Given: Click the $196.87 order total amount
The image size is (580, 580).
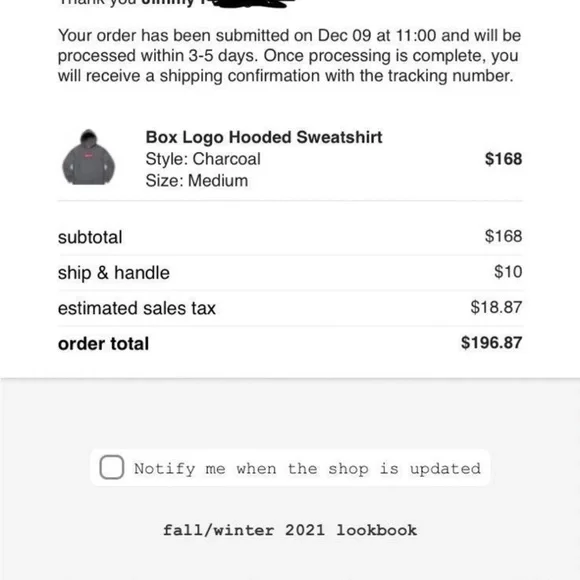Looking at the screenshot, I should 492,343.
